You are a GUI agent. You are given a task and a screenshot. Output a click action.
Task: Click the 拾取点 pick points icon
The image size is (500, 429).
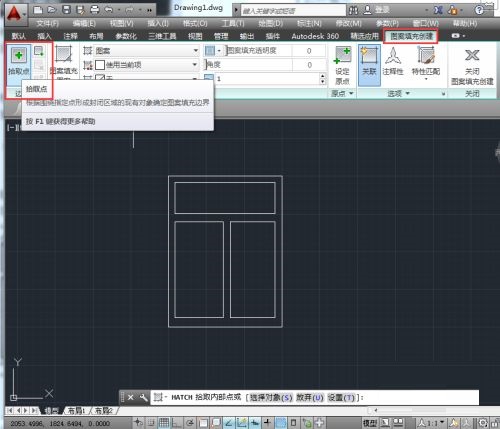point(19,55)
